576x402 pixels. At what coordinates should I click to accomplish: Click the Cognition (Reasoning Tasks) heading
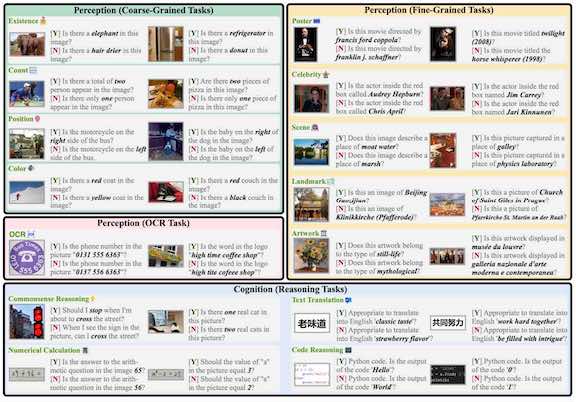click(290, 289)
